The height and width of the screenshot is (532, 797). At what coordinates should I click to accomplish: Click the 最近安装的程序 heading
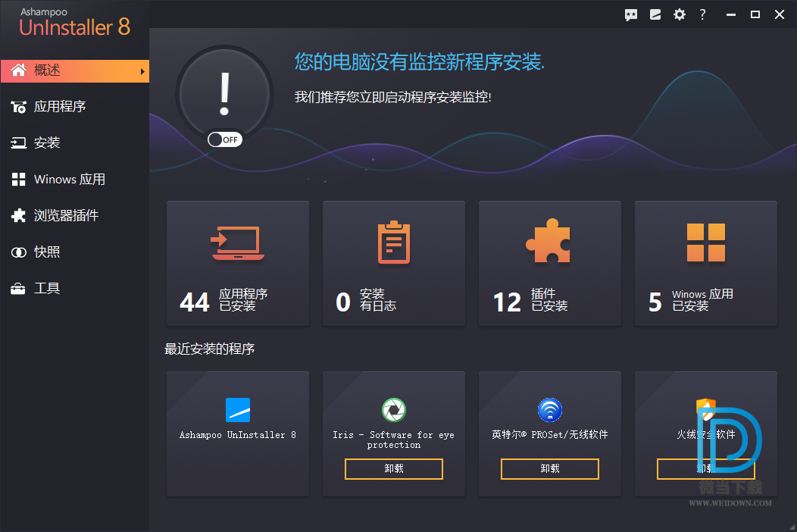point(209,349)
